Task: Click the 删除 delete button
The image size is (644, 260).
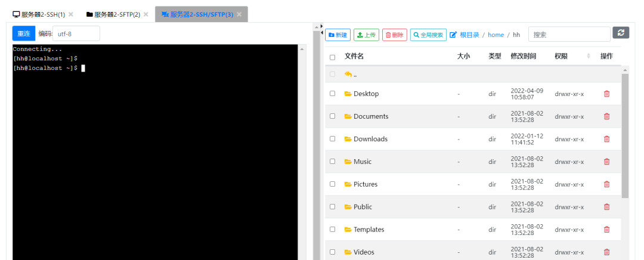Action: 395,35
